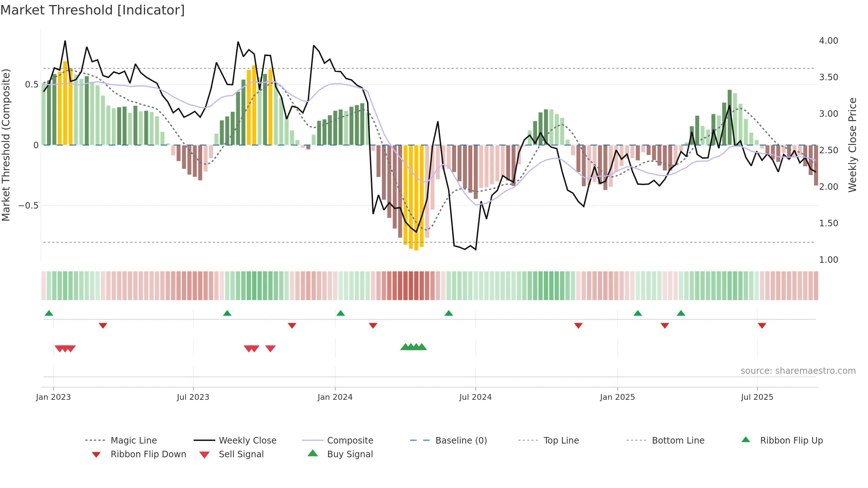Click the Market Threshold [Indicator] title
Viewport: 868px width, 488px height.
tap(93, 10)
